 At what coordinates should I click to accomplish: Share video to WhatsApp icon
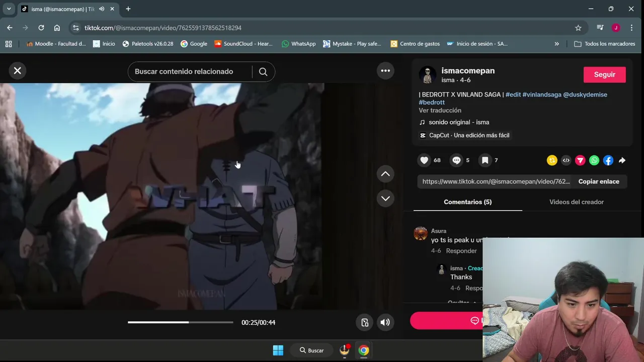594,160
